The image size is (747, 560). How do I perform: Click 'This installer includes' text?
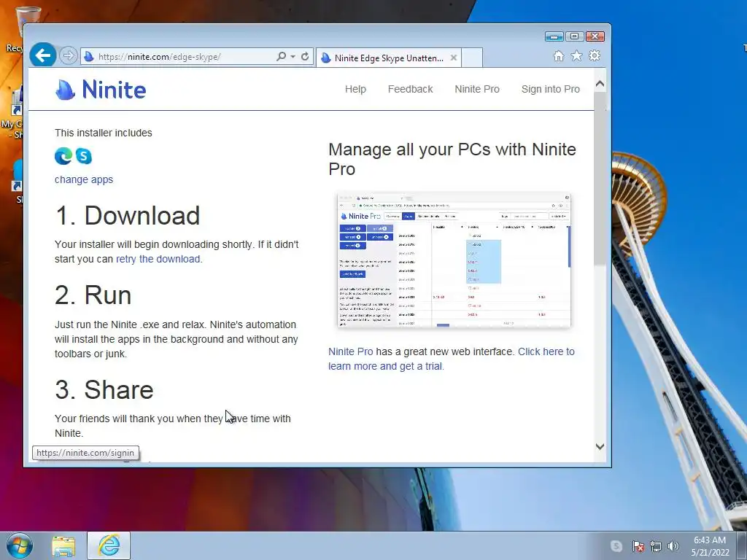click(104, 133)
